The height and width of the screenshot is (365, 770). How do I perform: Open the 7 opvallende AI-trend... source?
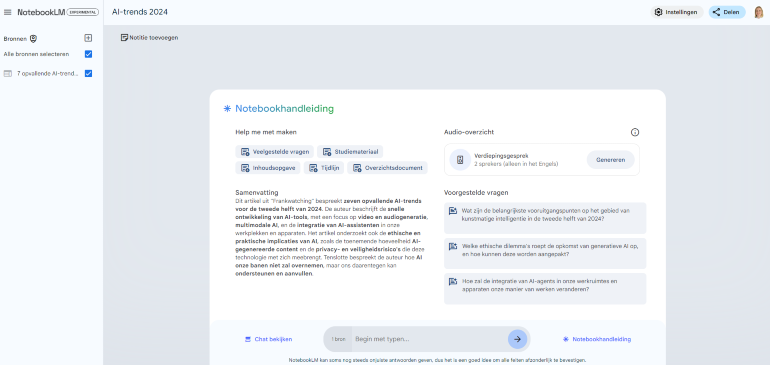(48, 74)
